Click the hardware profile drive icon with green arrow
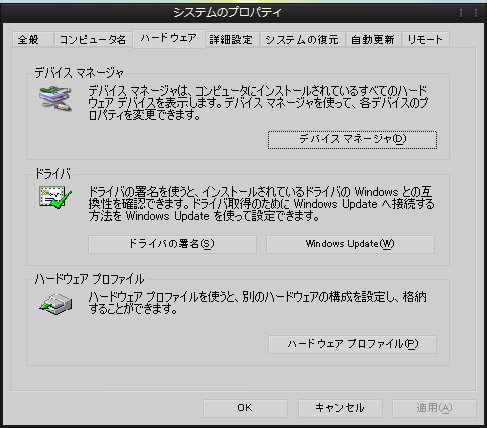Image resolution: width=487 pixels, height=428 pixels. 55,304
